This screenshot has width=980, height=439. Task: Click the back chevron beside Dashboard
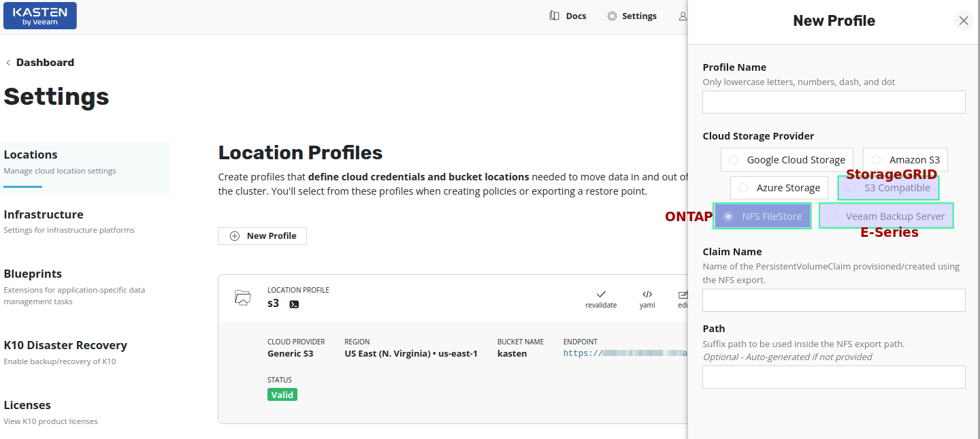[8, 63]
